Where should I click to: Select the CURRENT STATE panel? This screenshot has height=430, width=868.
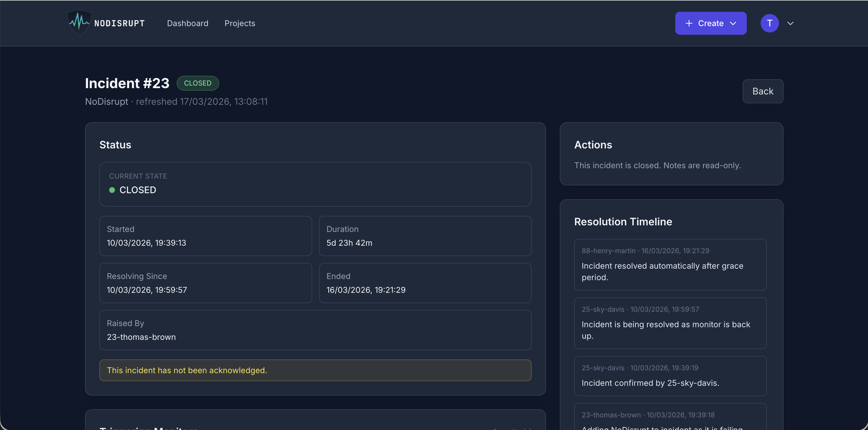tap(315, 184)
